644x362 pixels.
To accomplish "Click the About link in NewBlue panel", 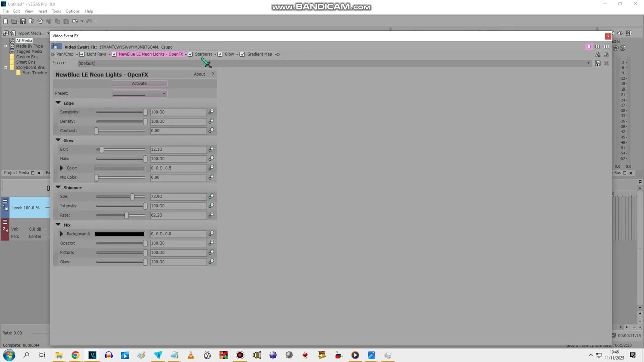I will pos(200,74).
